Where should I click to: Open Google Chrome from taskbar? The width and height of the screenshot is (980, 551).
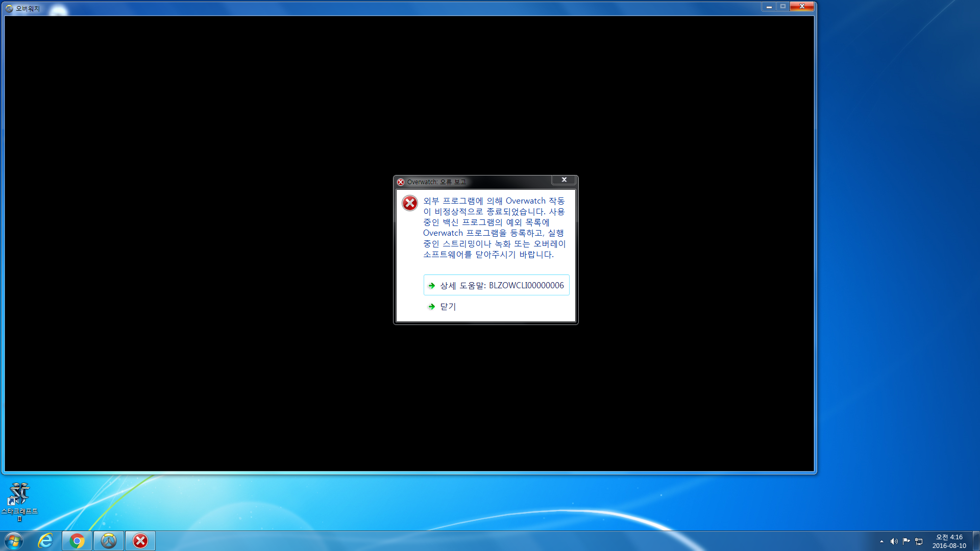click(77, 541)
